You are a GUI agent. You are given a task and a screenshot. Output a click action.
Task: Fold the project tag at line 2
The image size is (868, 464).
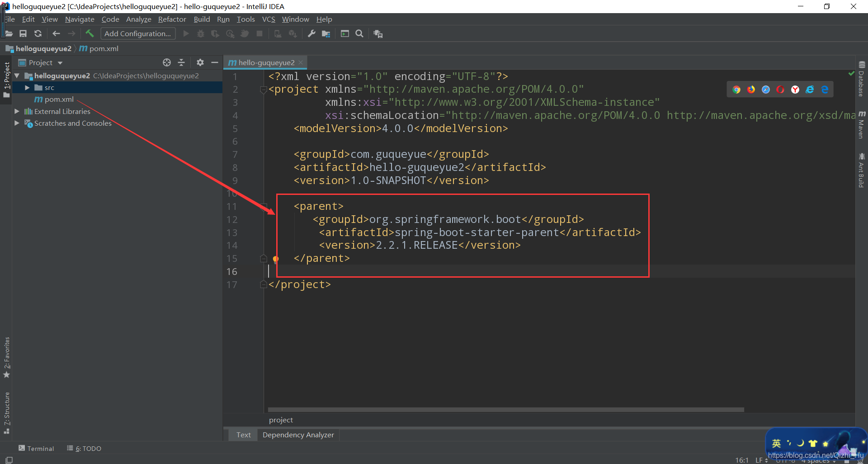[x=264, y=90]
